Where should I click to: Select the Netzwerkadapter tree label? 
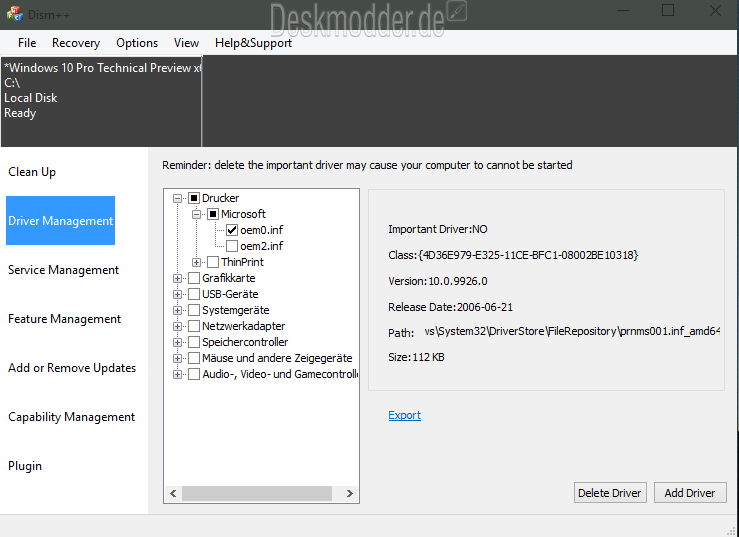pyautogui.click(x=244, y=326)
